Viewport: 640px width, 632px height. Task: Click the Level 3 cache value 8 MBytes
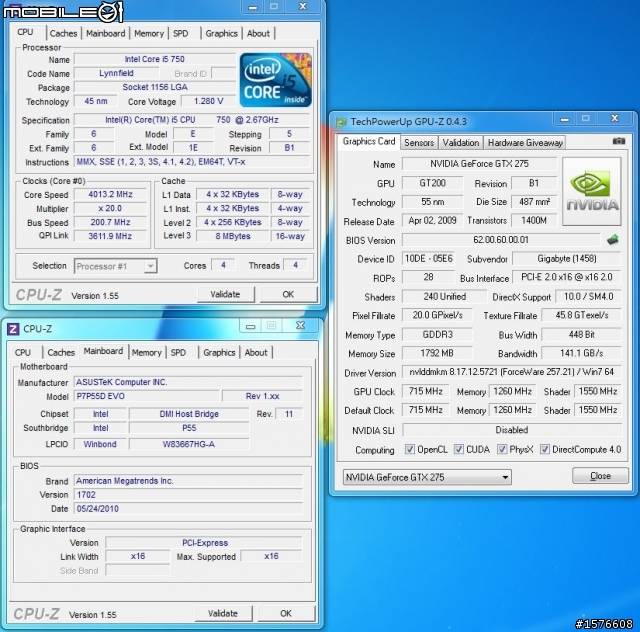tap(233, 236)
